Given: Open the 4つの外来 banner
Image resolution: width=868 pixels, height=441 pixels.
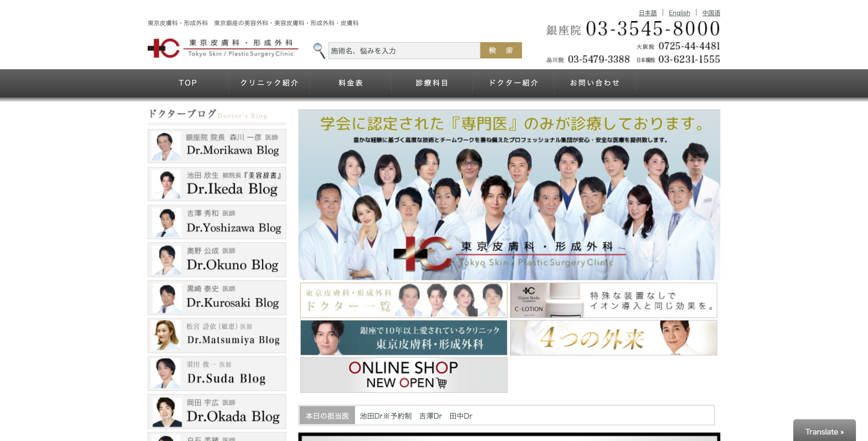Looking at the screenshot, I should 613,338.
